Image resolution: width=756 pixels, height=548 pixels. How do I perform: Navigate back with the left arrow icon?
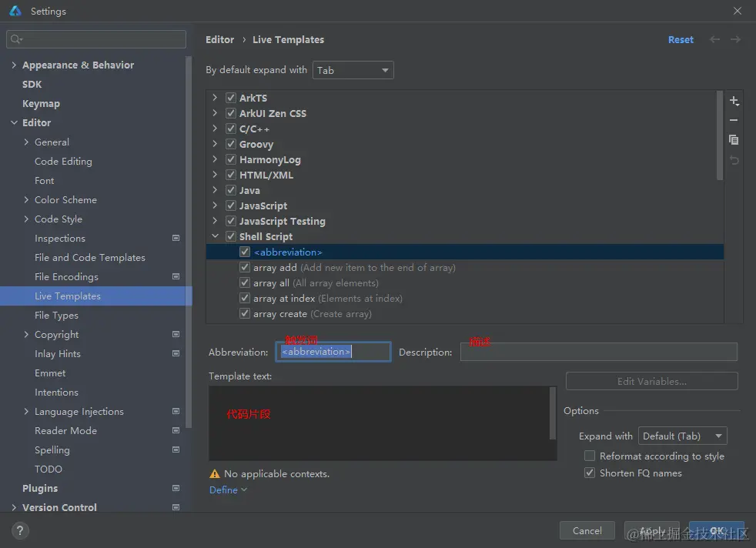coord(714,39)
